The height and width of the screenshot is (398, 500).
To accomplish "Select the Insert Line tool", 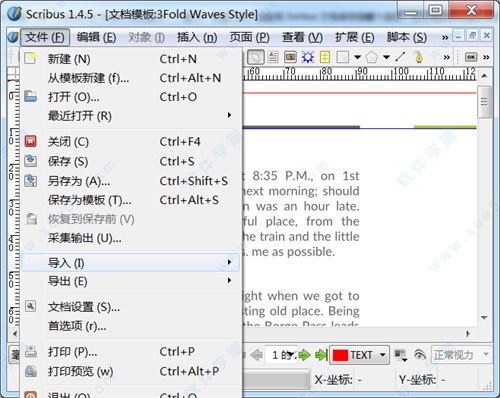I will point(400,57).
